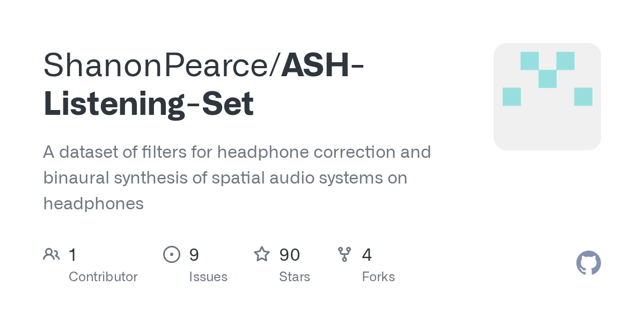This screenshot has width=644, height=322.
Task: Click the contributor count number 1
Action: pyautogui.click(x=73, y=254)
